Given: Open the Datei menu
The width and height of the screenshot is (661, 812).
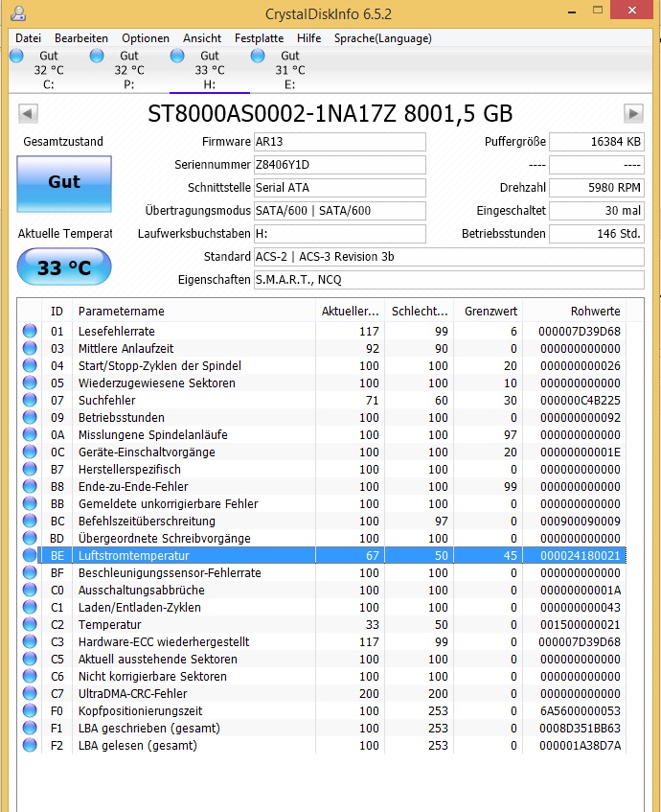Looking at the screenshot, I should pos(28,38).
